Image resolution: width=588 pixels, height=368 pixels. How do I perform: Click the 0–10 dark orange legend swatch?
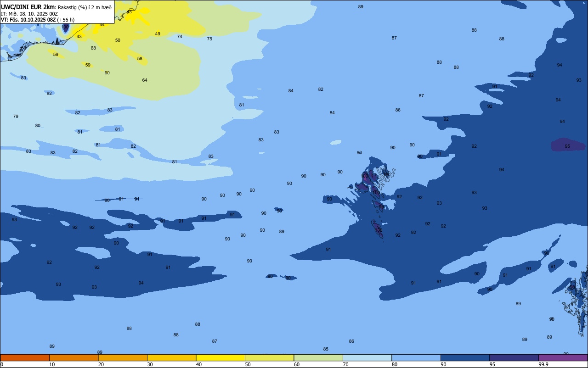click(x=25, y=357)
